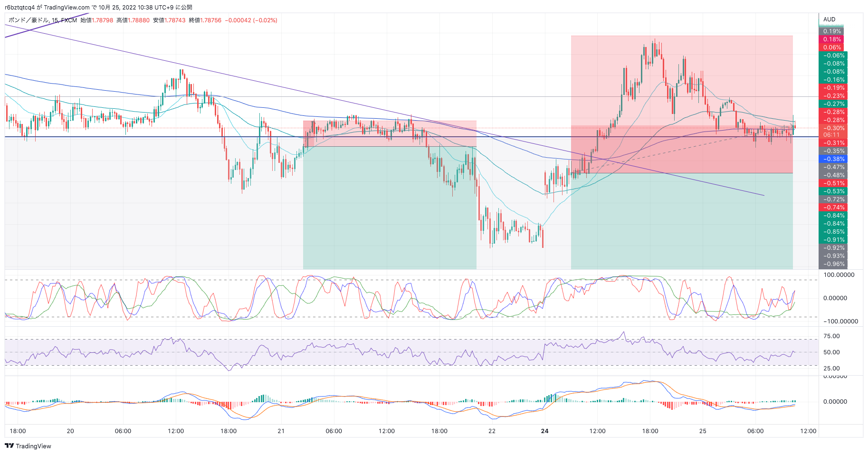Screen dimensions: 868x454
Task: Click the 高値1.78880 high value
Action: 133,20
